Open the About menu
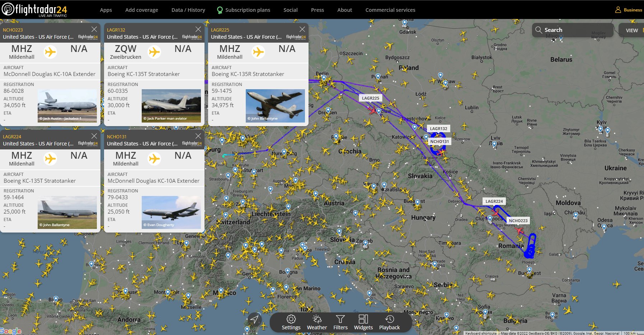 345,10
